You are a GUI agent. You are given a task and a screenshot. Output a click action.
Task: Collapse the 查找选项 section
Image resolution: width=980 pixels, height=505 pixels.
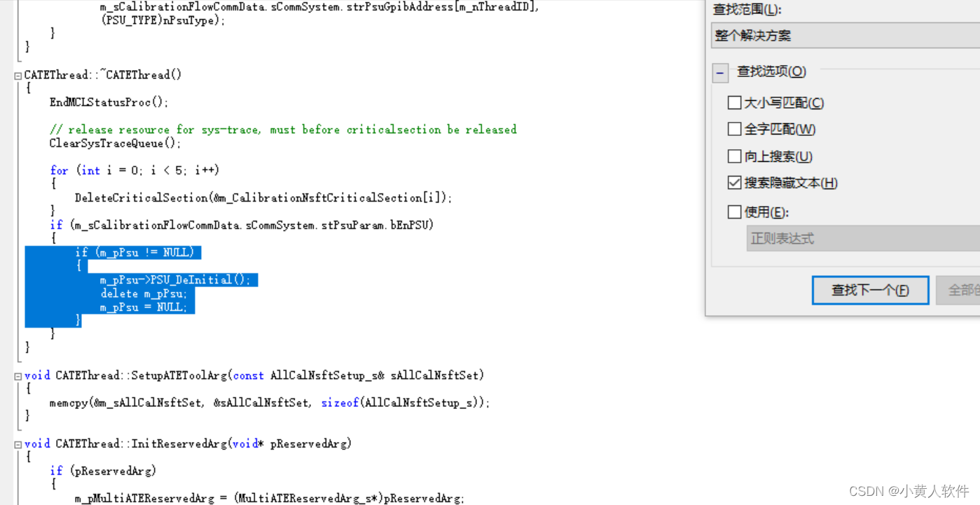pos(720,72)
